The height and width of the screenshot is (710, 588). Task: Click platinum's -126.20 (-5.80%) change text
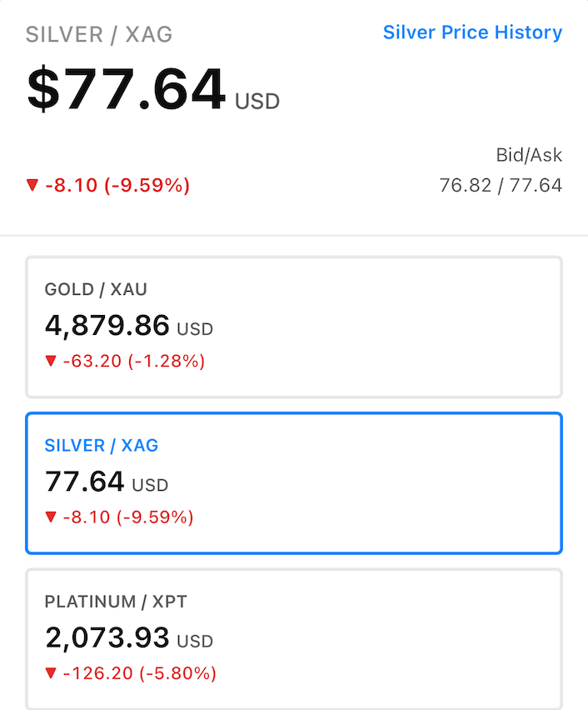[139, 672]
